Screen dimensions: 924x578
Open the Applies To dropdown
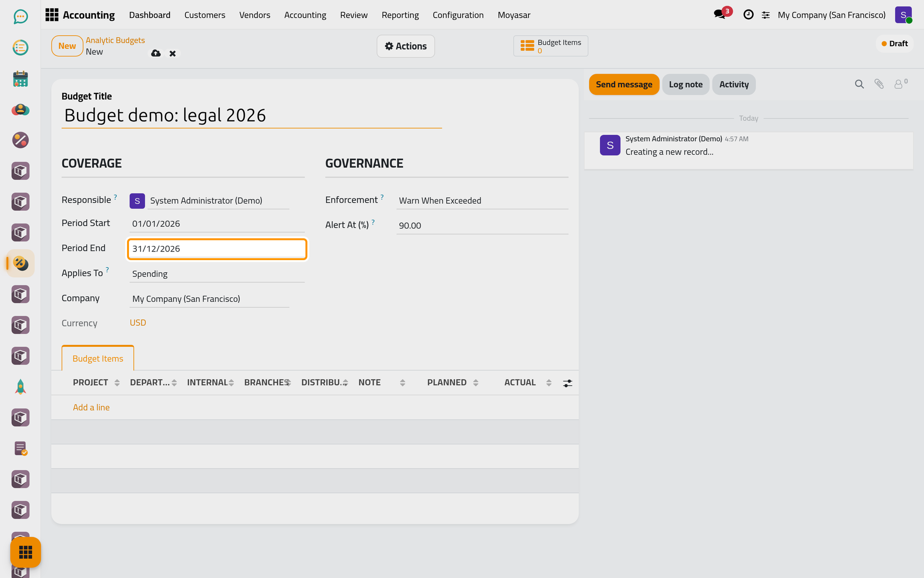tap(217, 274)
